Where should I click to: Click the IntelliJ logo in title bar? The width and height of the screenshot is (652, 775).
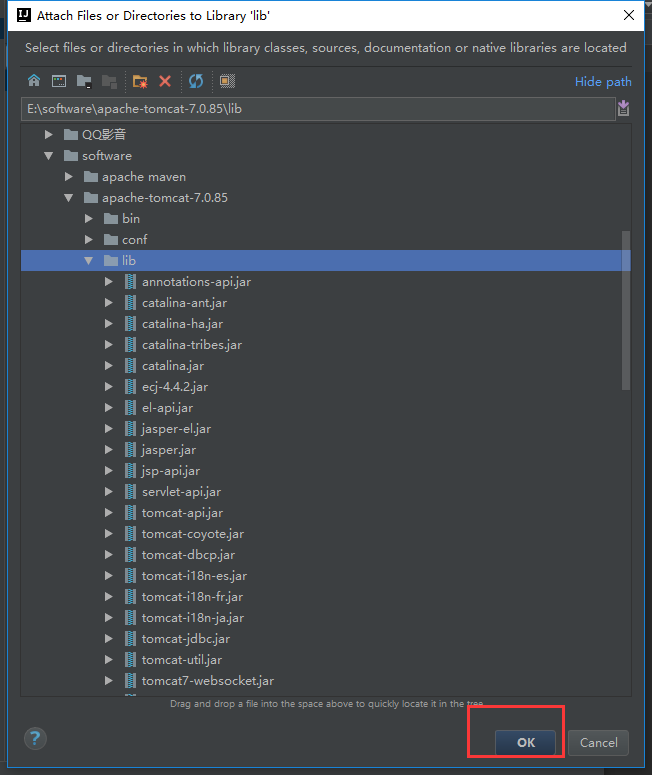click(24, 15)
